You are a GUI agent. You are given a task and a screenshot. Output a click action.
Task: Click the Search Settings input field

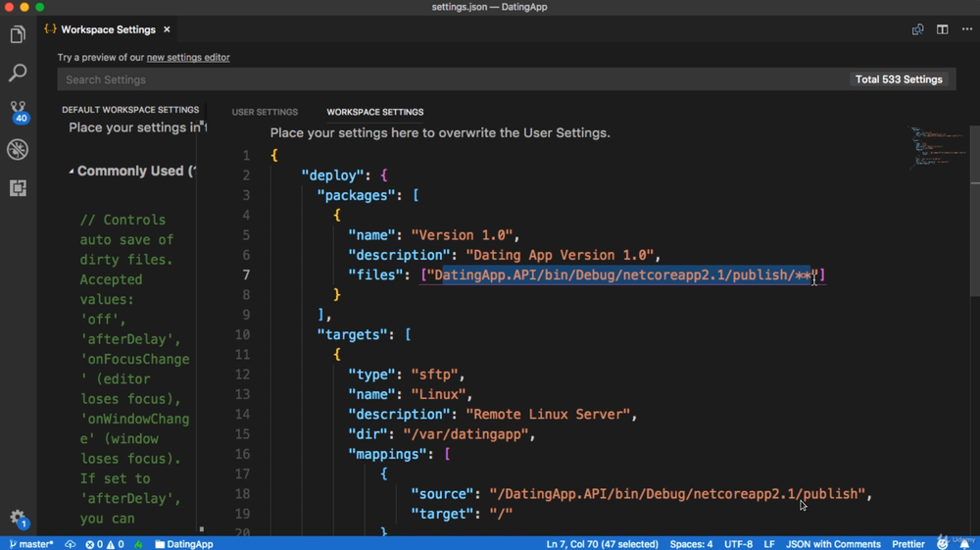pos(451,79)
